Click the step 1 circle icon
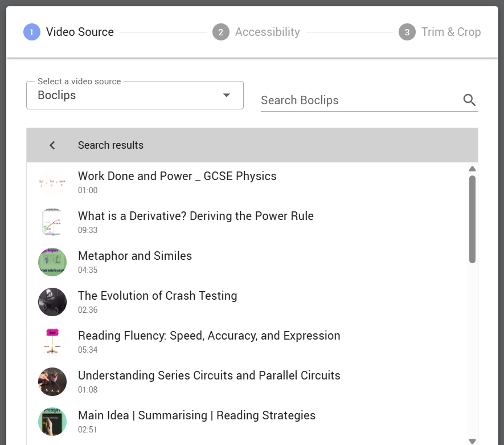This screenshot has height=445, width=504. 32,32
